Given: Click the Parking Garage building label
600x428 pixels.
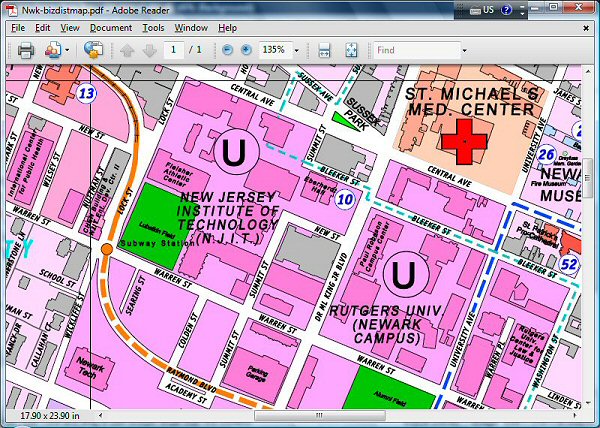Looking at the screenshot, I should click(x=257, y=373).
